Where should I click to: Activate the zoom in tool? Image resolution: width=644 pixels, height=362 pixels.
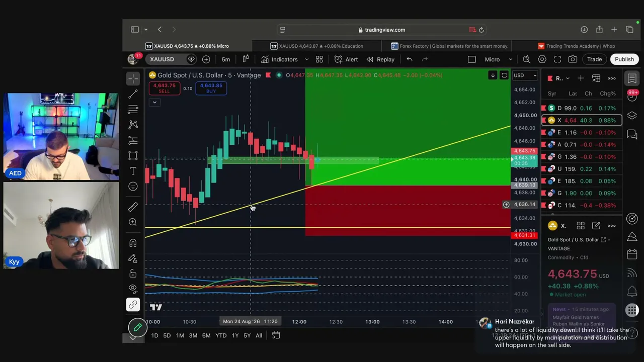pyautogui.click(x=133, y=222)
